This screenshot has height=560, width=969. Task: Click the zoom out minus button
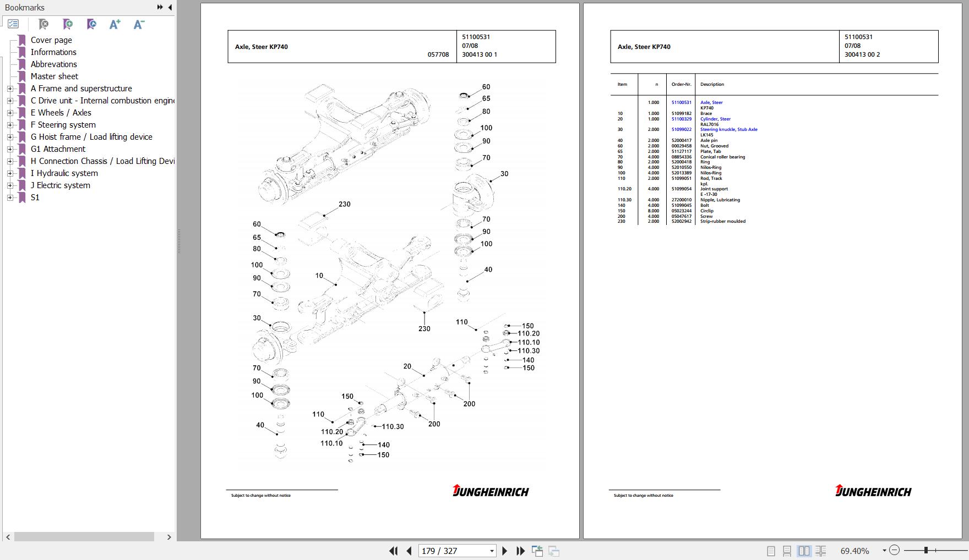(894, 550)
